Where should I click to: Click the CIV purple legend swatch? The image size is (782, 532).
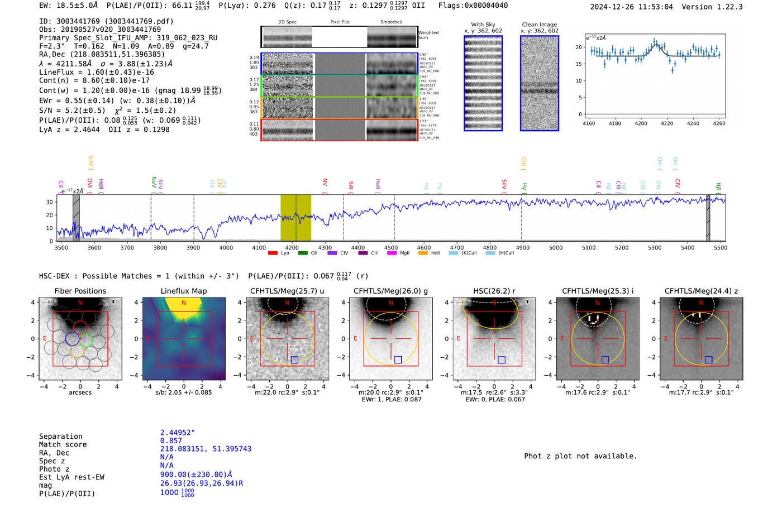(332, 253)
